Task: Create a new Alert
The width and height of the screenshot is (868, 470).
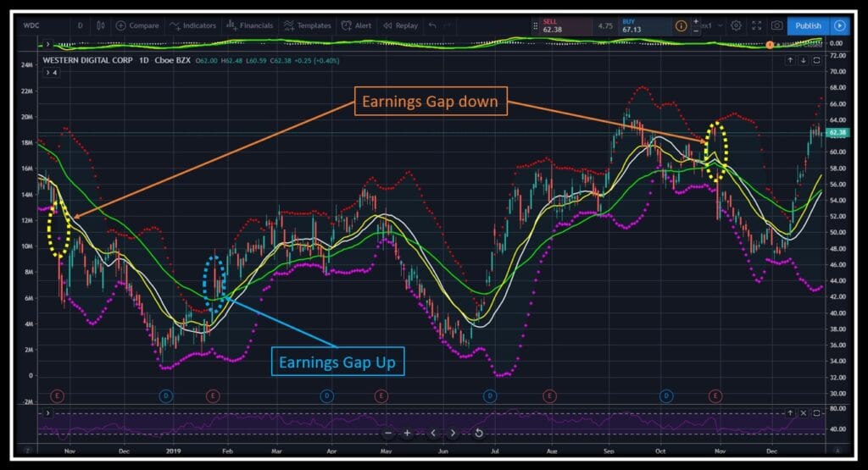Action: pos(357,25)
